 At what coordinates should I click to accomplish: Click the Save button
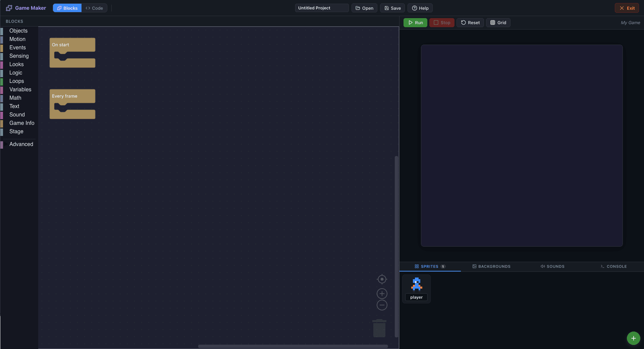tap(392, 8)
